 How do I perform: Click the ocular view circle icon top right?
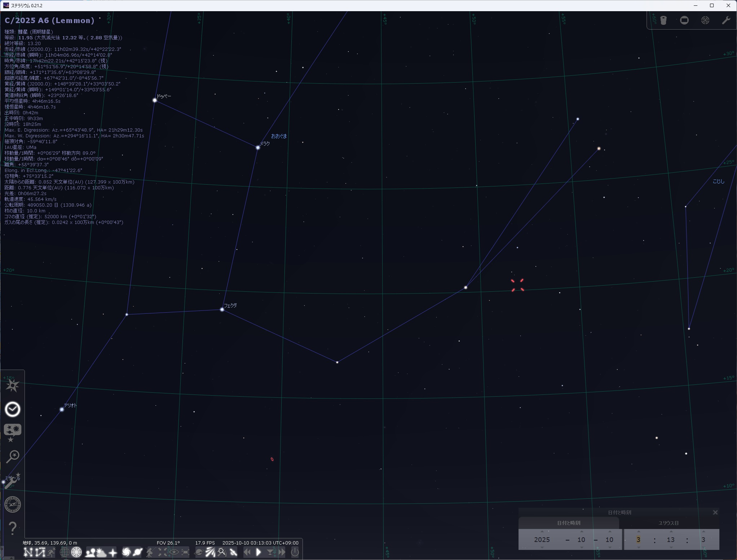coord(684,20)
